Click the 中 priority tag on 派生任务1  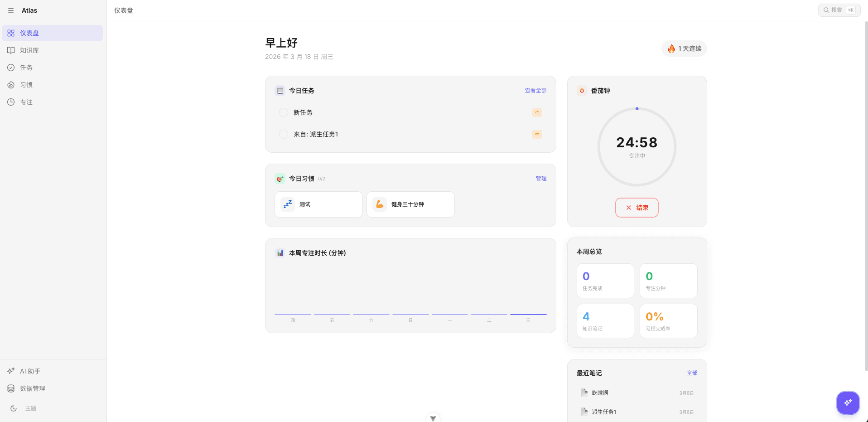(x=537, y=134)
